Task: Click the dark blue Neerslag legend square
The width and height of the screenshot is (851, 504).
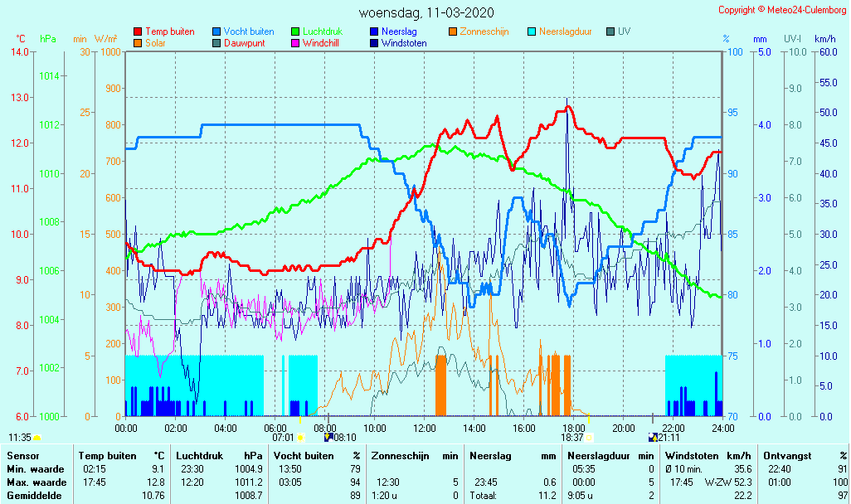Action: tap(373, 31)
